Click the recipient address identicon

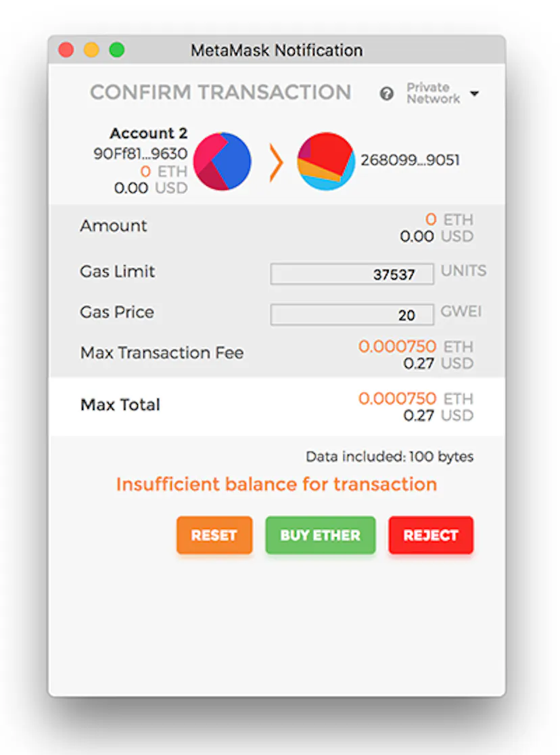[326, 161]
